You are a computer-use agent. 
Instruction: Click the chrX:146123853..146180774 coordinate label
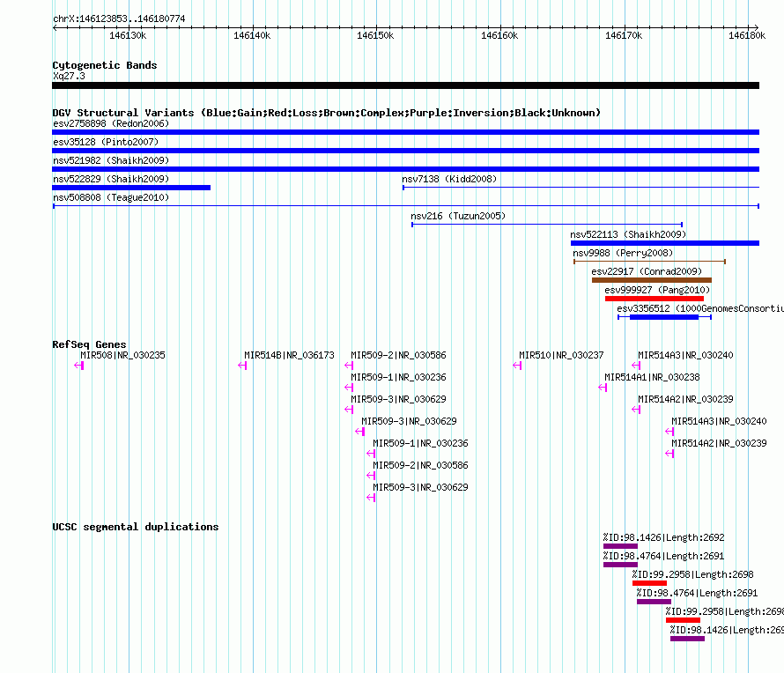tap(119, 18)
